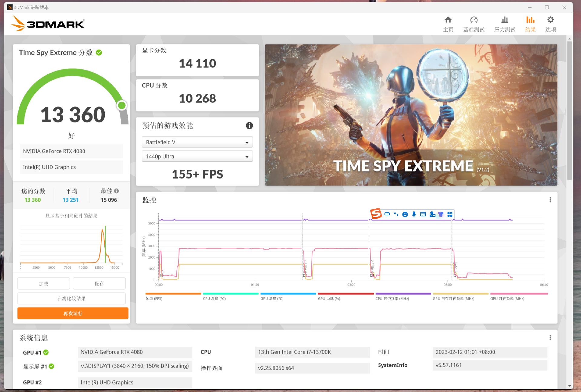Open the 选项 (Options) settings tab
This screenshot has width=581, height=392.
550,24
